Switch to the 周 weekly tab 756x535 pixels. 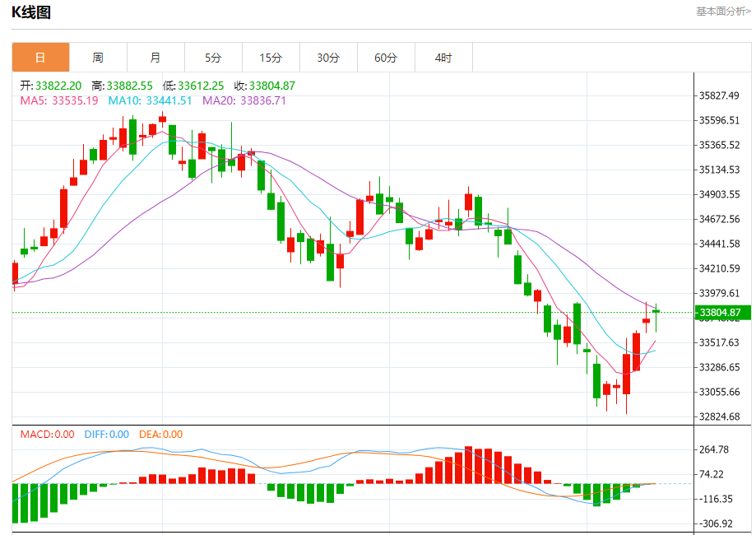click(x=98, y=58)
